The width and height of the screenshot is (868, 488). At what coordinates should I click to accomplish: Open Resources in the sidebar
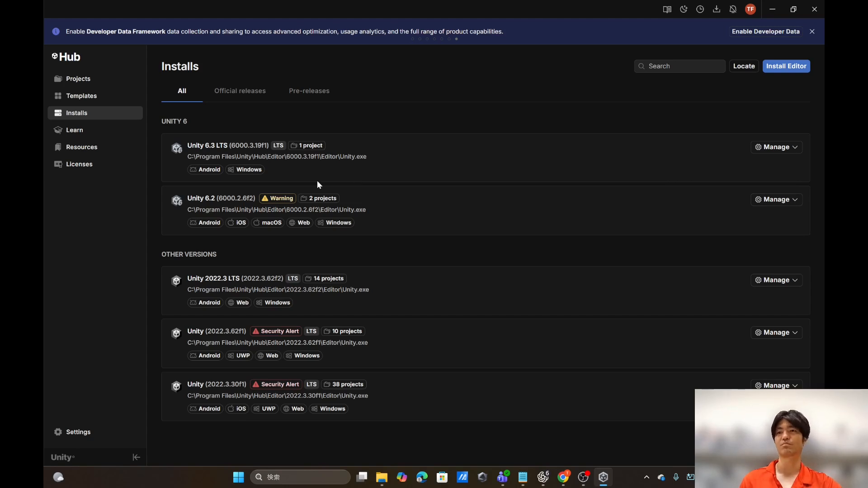(95, 147)
